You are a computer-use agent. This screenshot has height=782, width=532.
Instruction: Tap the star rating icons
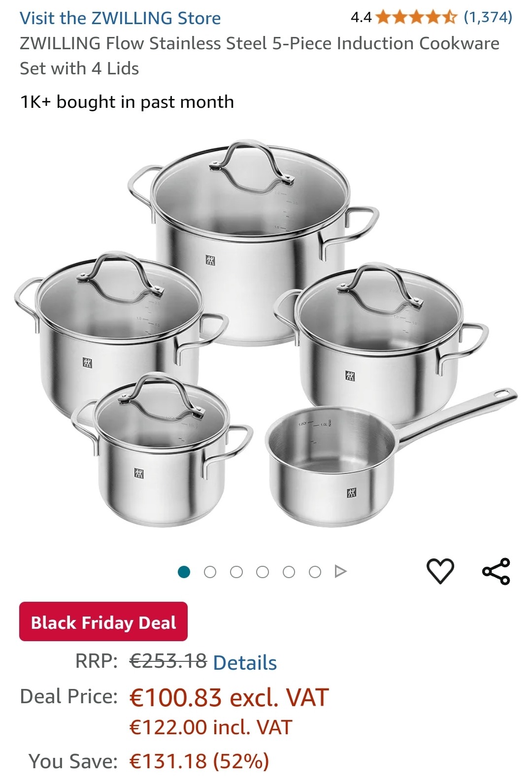[x=416, y=18]
